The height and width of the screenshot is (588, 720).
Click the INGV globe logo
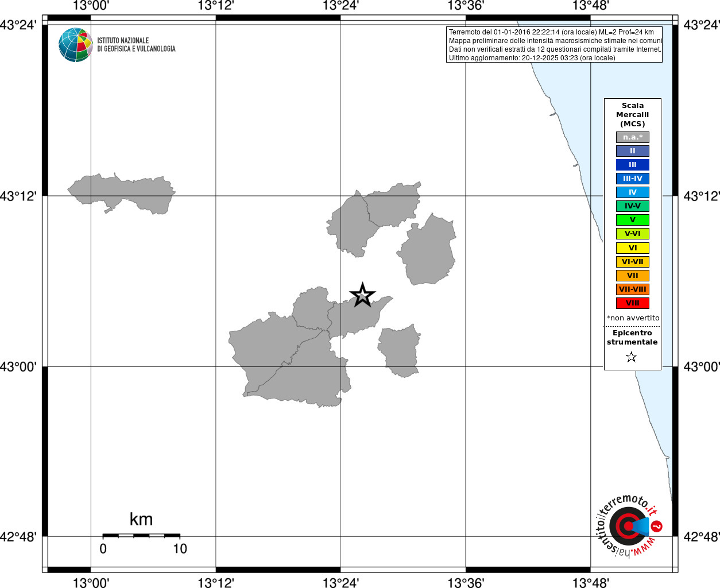tap(76, 45)
